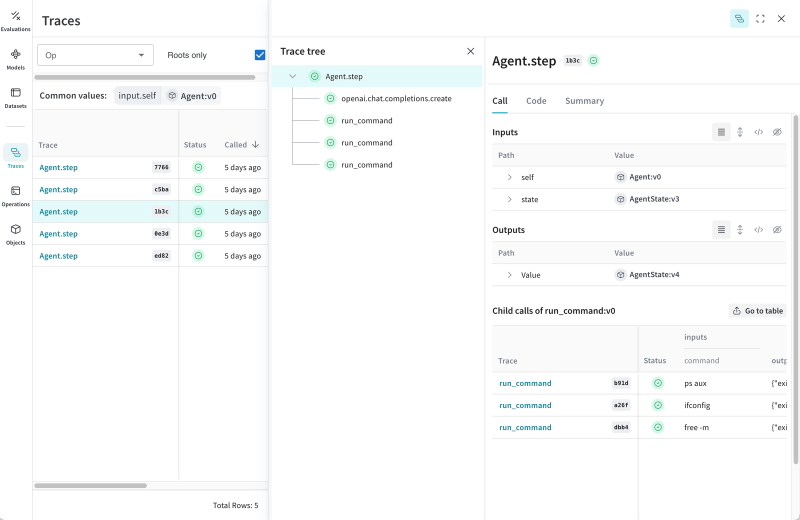The image size is (800, 520).
Task: Show Inputs as code view
Action: (759, 132)
